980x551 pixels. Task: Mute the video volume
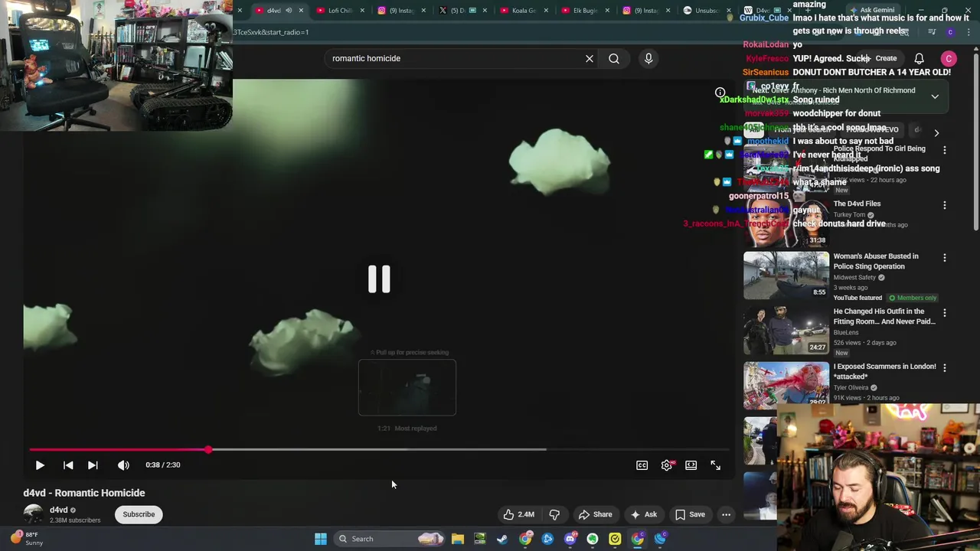[x=123, y=465]
